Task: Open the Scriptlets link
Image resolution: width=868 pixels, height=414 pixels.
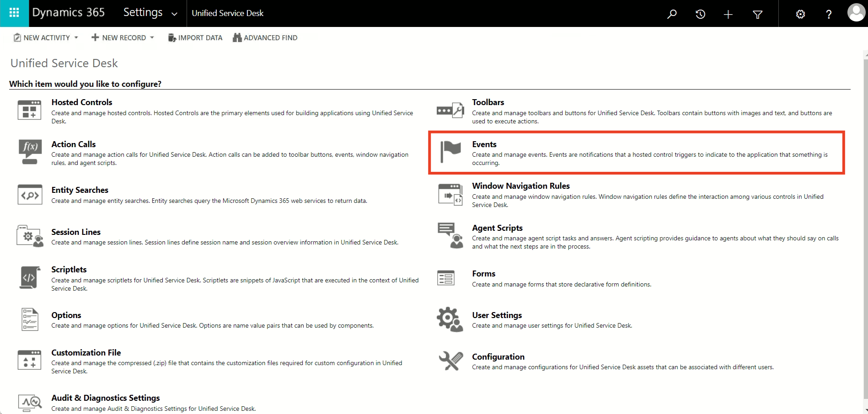Action: coord(69,270)
